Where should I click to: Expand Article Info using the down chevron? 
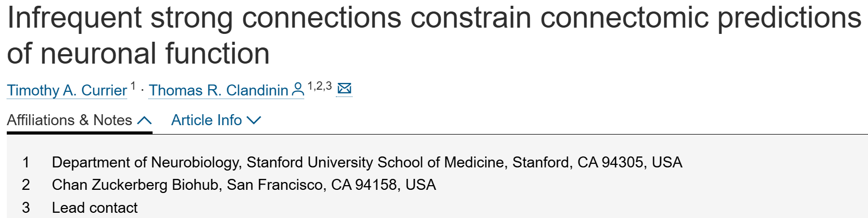pos(254,120)
